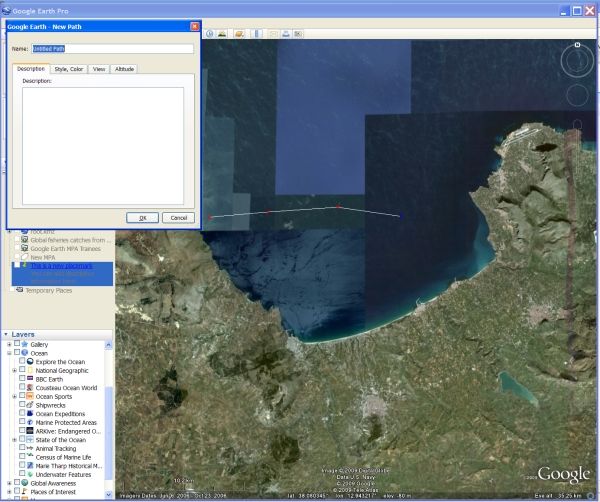Expand the Ocean Sports node
Screen dimensions: 600x502
(x=15, y=396)
